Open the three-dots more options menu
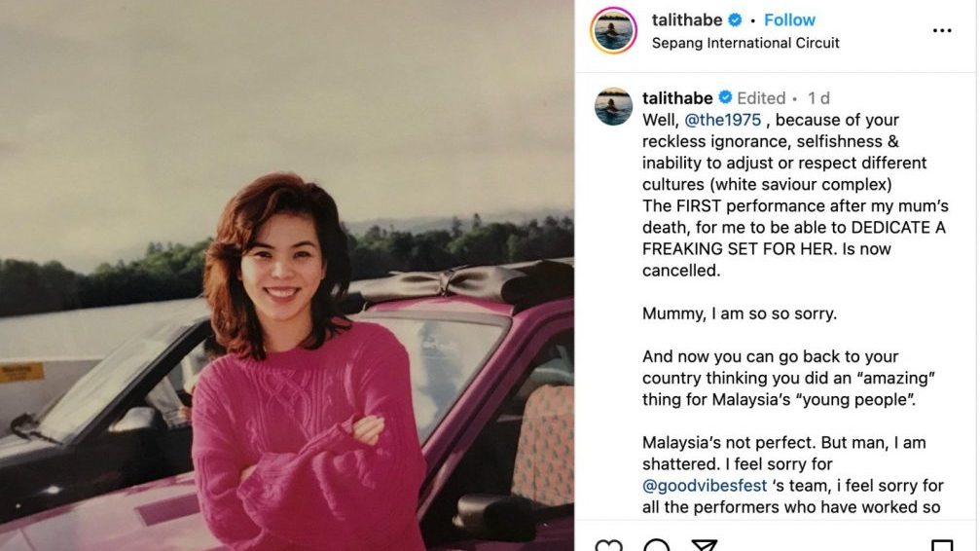 (941, 30)
